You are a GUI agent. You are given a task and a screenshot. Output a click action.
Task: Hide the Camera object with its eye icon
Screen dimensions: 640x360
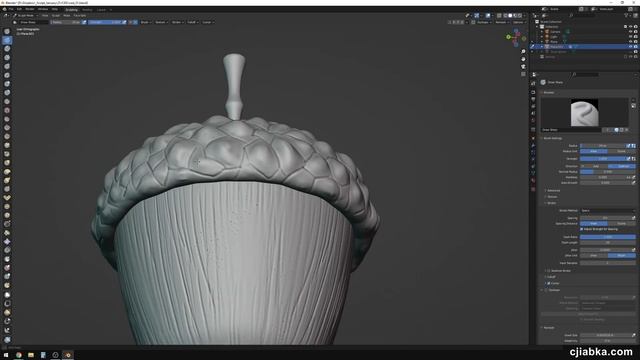[x=630, y=31]
